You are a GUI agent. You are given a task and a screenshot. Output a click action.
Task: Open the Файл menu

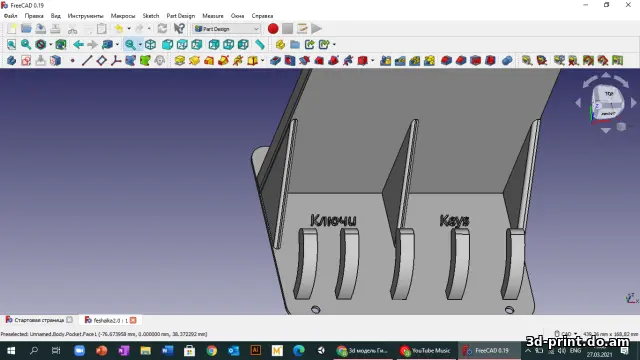[x=11, y=16]
